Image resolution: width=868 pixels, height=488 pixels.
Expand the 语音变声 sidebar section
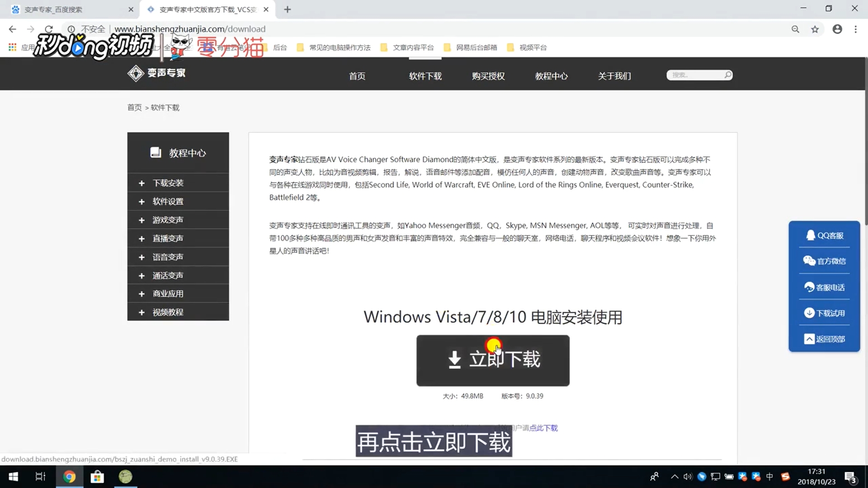(178, 257)
